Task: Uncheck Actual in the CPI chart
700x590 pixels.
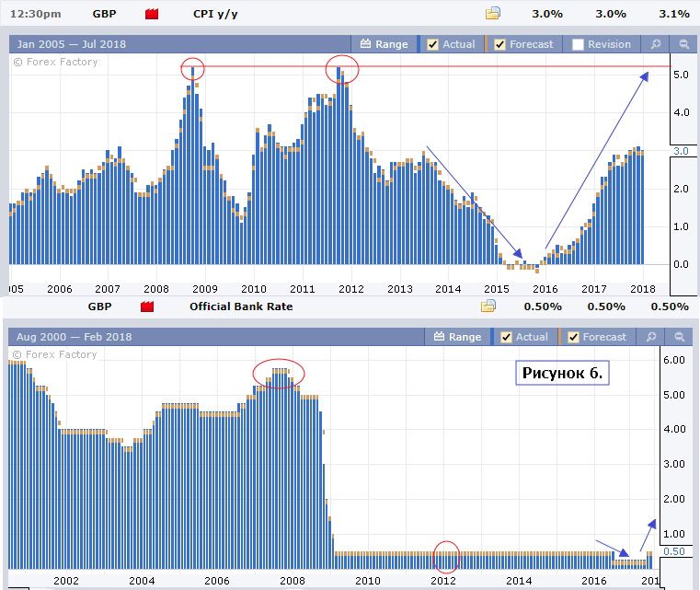Action: (x=433, y=44)
